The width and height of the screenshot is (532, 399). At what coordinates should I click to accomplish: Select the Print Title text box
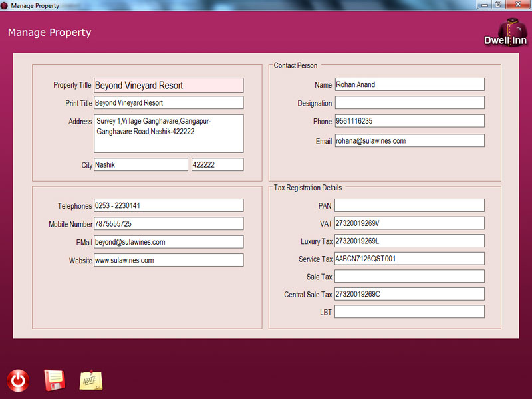[x=168, y=103]
